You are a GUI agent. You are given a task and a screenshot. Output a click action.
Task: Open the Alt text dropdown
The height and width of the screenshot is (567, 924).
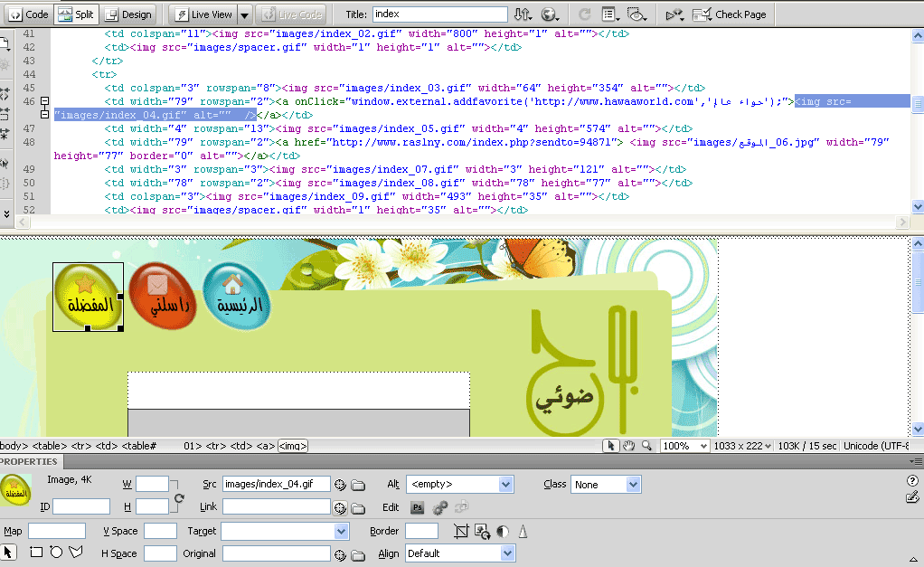pos(505,485)
